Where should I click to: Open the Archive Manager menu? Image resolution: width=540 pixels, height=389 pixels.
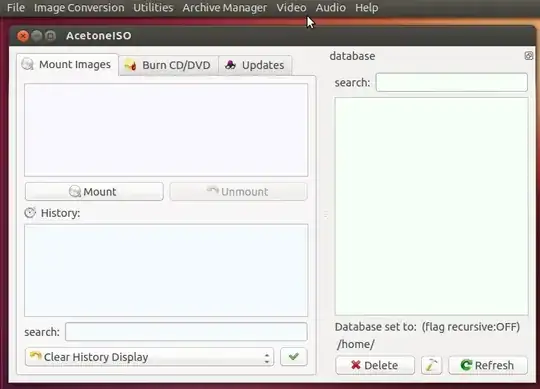[x=225, y=8]
